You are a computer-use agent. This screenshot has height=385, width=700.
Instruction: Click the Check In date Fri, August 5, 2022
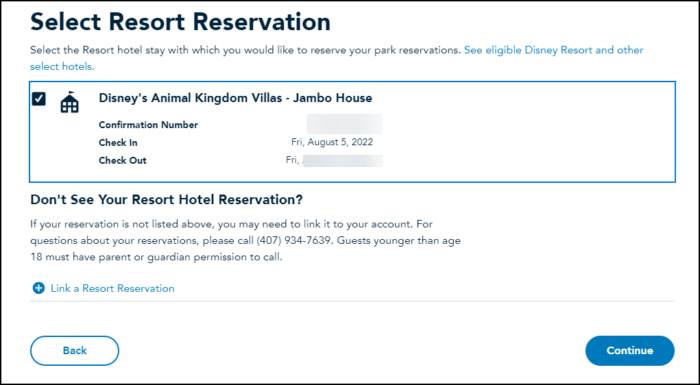(332, 142)
